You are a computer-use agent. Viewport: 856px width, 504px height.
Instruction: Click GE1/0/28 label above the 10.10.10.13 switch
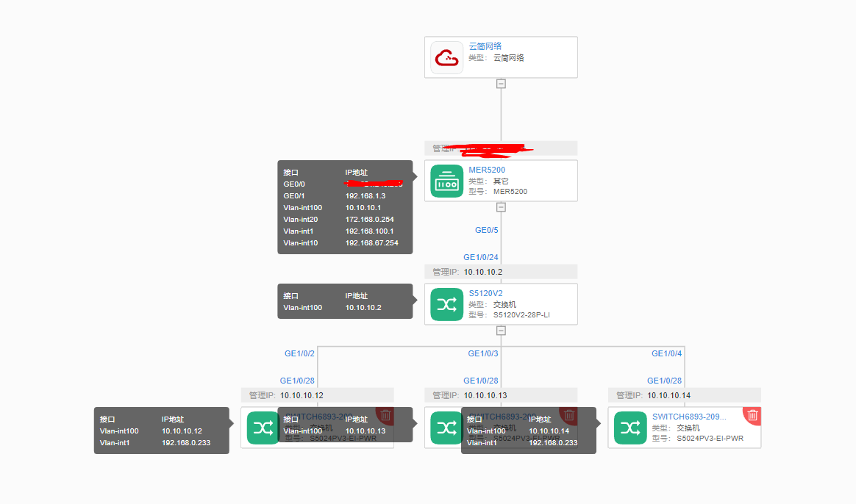click(481, 381)
